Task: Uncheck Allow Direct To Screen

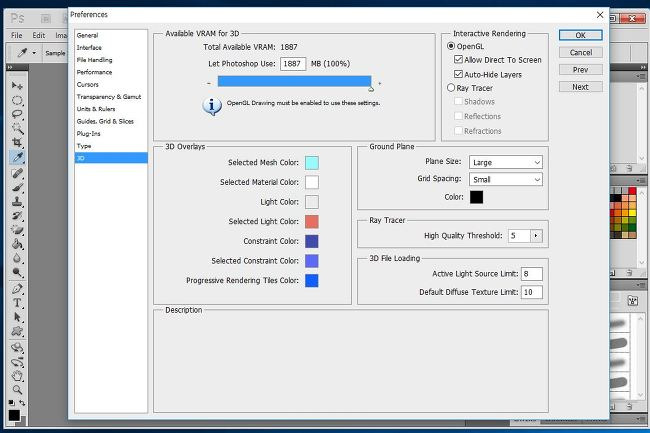Action: [458, 60]
